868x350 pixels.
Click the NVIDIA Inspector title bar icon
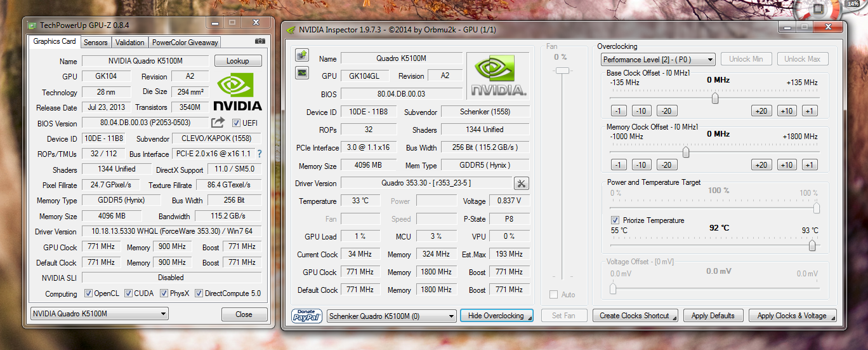tap(291, 30)
